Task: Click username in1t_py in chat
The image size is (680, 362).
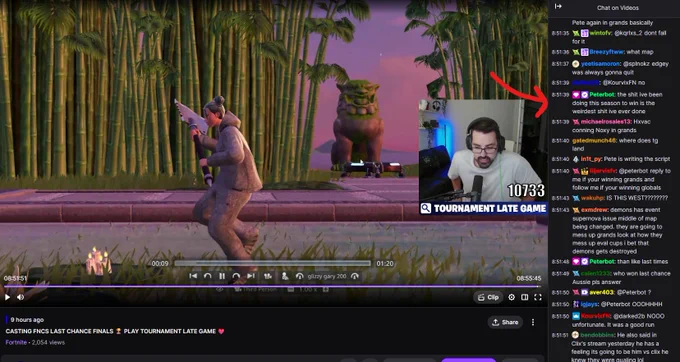Action: pos(591,159)
